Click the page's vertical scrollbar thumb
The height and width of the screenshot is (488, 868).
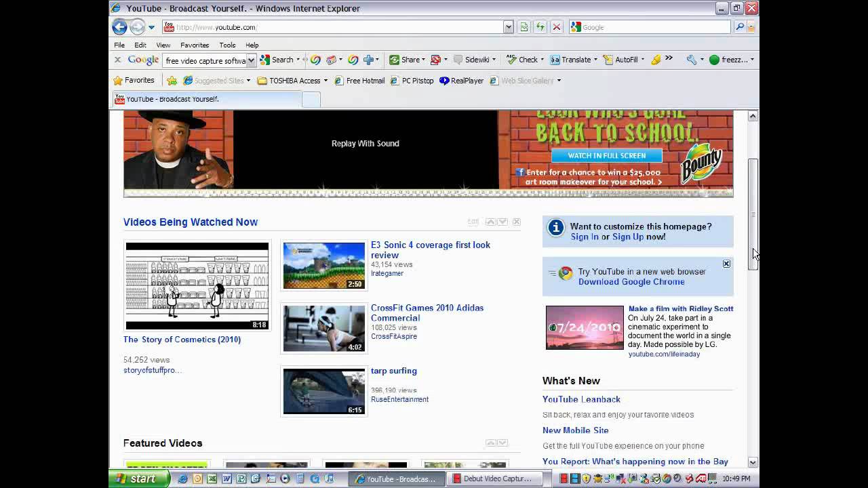click(753, 215)
